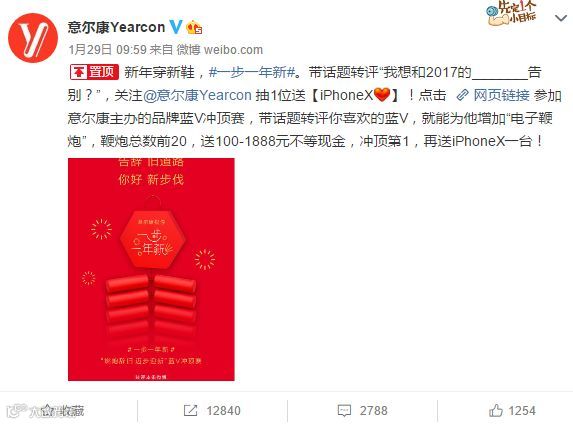Click the 微博 weibo.com source link
The image size is (573, 424).
[220, 50]
